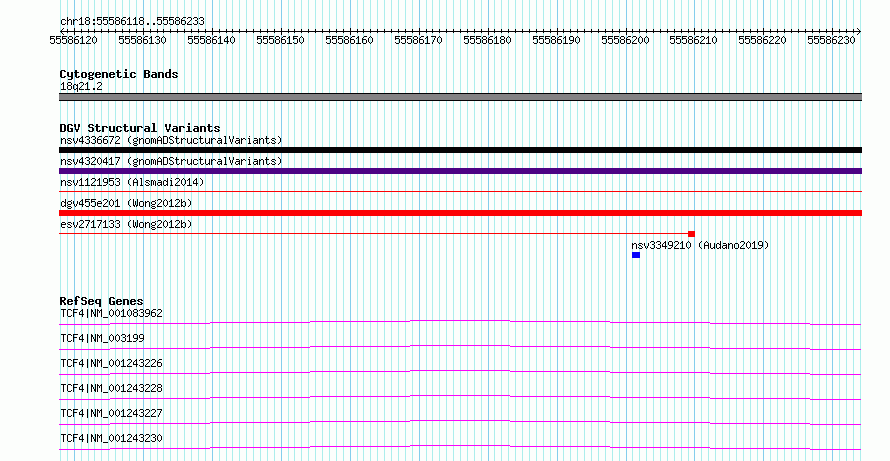Click the magenta TCF4|NM_001243227 gene line

point(460,422)
